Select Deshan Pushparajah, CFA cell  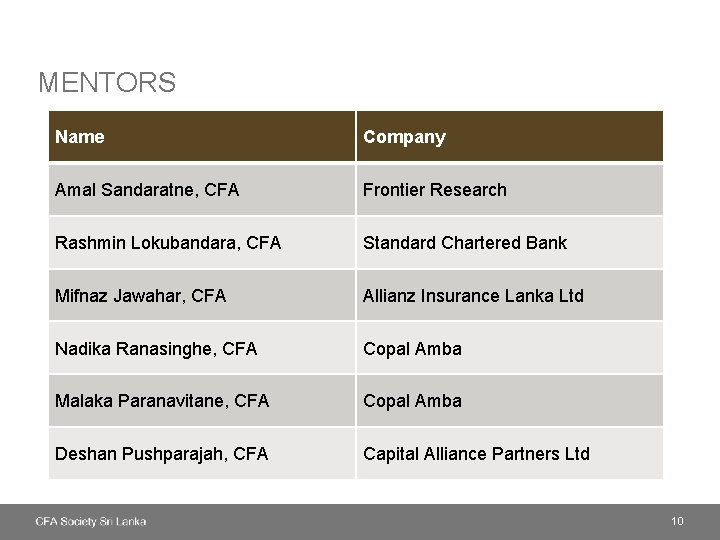(x=162, y=454)
